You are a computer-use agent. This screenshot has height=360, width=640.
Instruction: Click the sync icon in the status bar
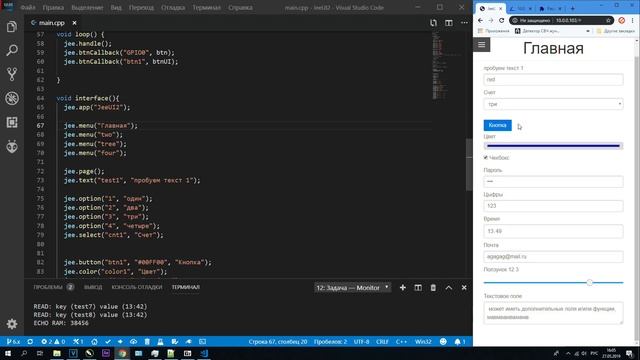tap(30, 342)
